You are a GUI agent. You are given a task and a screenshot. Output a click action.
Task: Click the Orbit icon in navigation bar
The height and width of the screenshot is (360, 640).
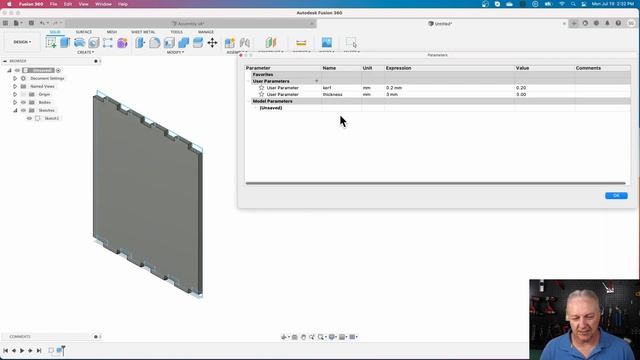tap(284, 337)
